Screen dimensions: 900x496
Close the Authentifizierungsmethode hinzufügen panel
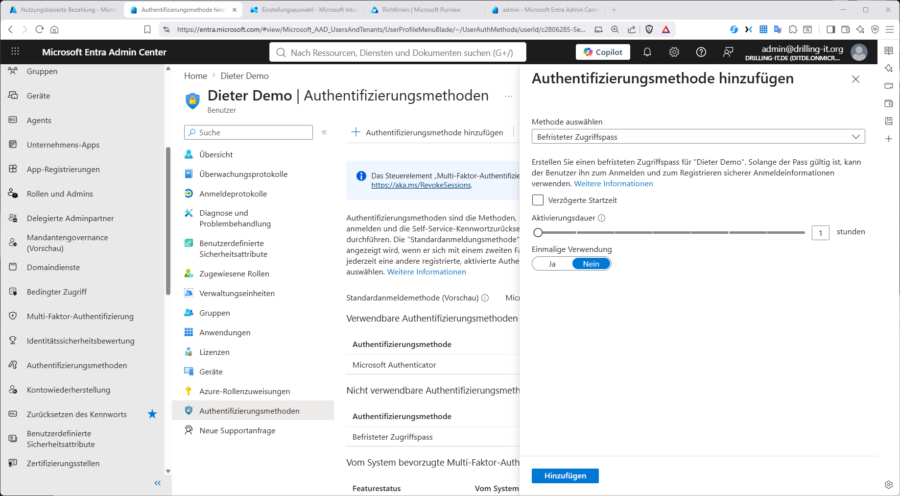tap(855, 79)
